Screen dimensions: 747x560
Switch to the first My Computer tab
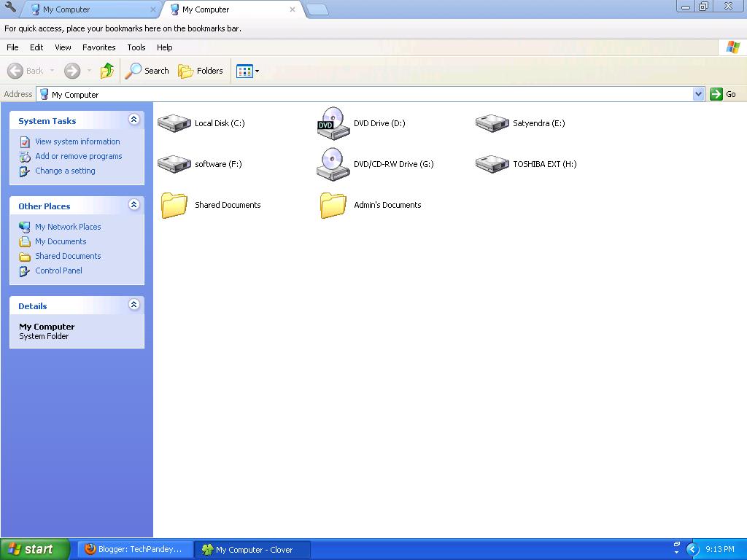point(90,9)
